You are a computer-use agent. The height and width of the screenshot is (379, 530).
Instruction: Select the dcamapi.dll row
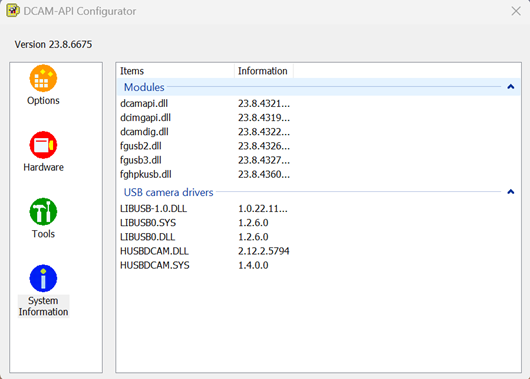318,103
